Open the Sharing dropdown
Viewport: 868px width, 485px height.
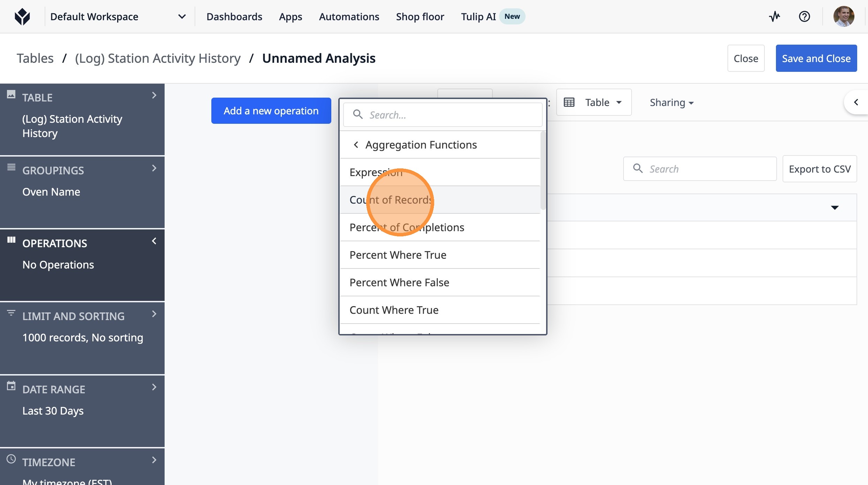(671, 103)
